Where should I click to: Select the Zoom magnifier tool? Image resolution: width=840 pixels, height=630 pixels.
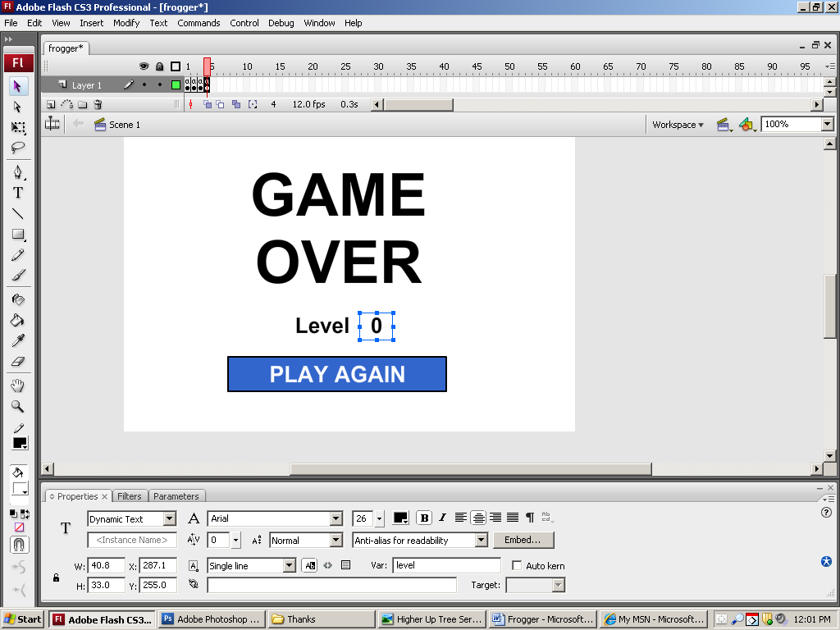point(17,406)
